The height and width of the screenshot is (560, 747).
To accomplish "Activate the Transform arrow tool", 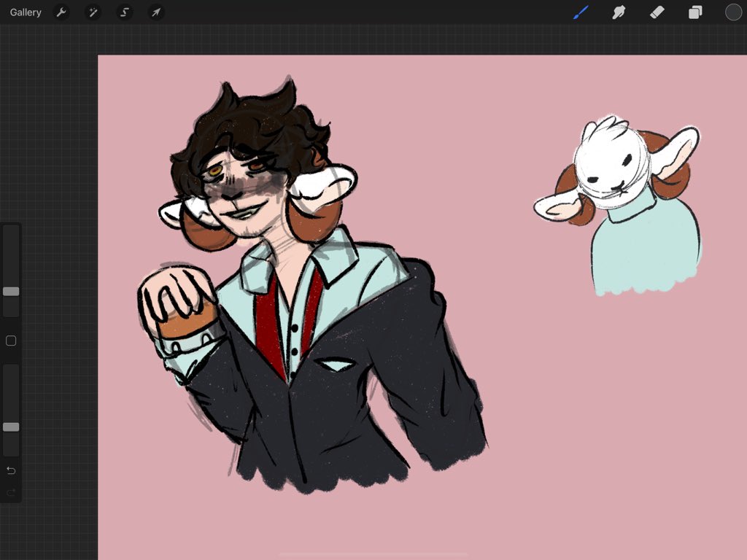I will (x=156, y=12).
